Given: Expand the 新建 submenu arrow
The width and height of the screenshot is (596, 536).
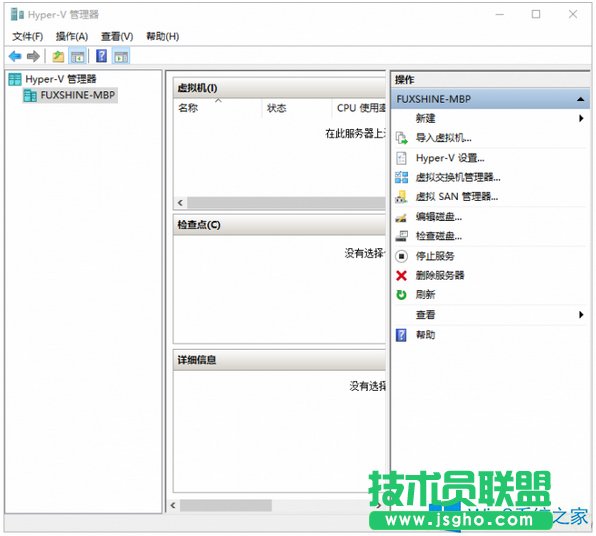Looking at the screenshot, I should click(581, 118).
